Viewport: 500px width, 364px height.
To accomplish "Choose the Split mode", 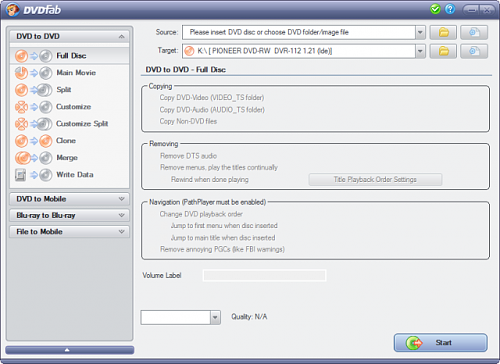I will [x=70, y=90].
